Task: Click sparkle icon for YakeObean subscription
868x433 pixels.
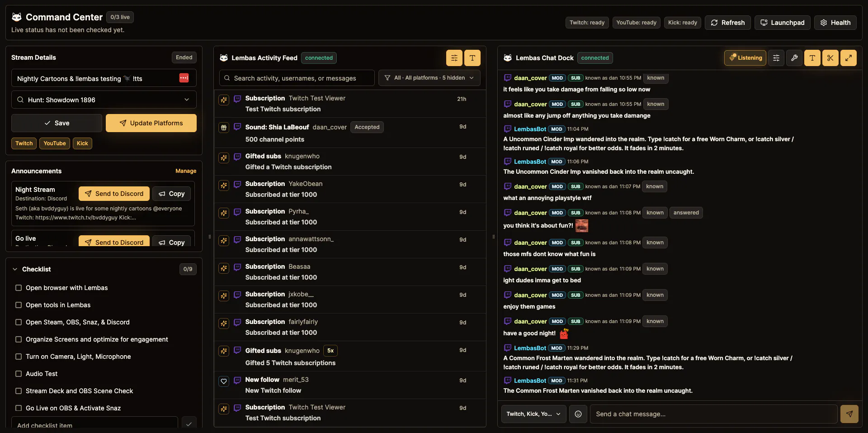Action: click(224, 186)
